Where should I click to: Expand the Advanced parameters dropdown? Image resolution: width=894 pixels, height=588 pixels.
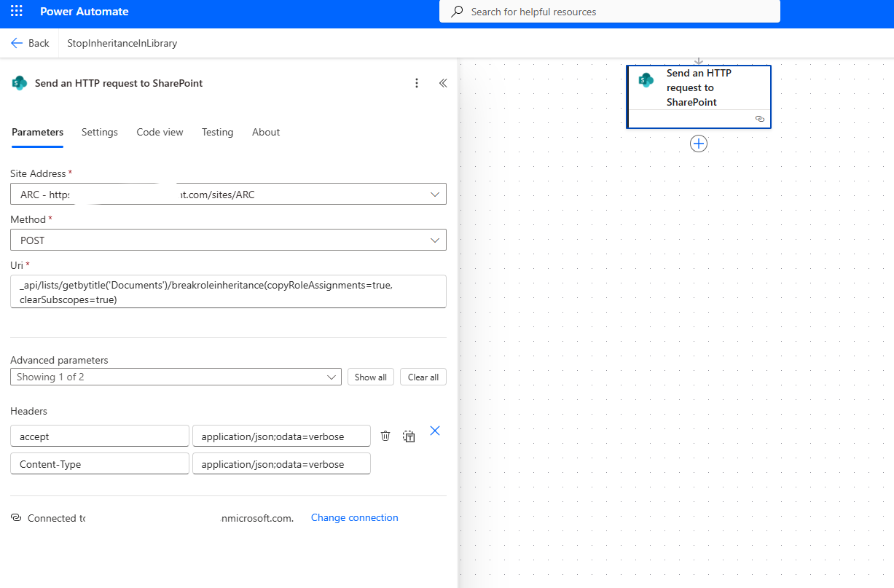pos(332,377)
